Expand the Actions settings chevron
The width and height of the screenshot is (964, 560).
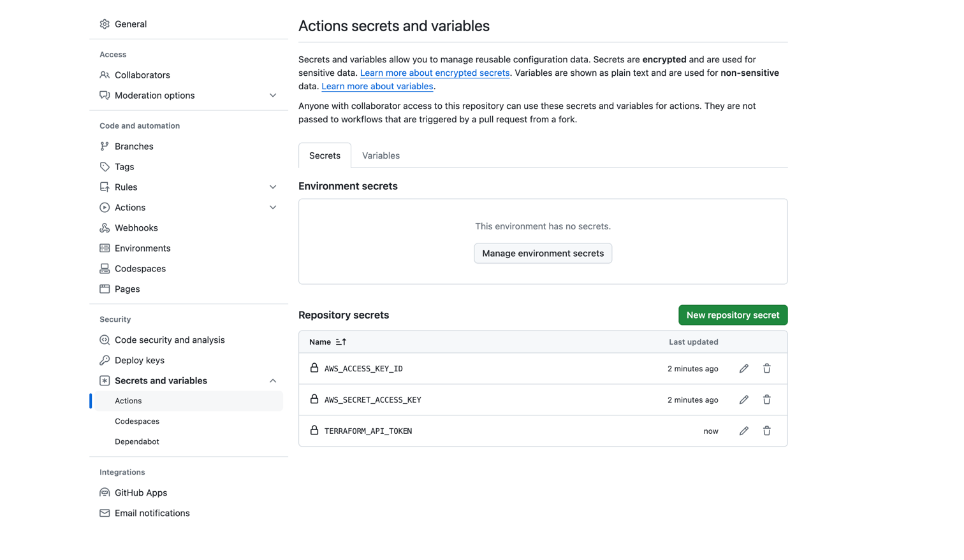pyautogui.click(x=273, y=208)
